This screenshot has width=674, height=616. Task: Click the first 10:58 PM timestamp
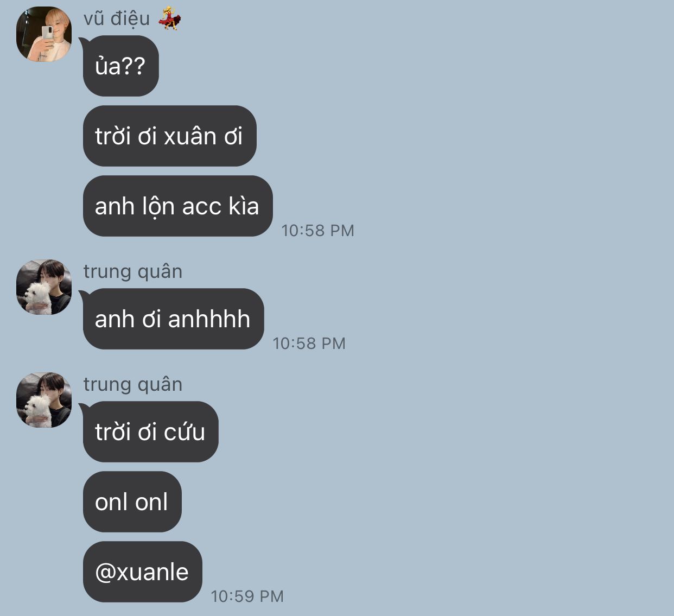tap(317, 231)
